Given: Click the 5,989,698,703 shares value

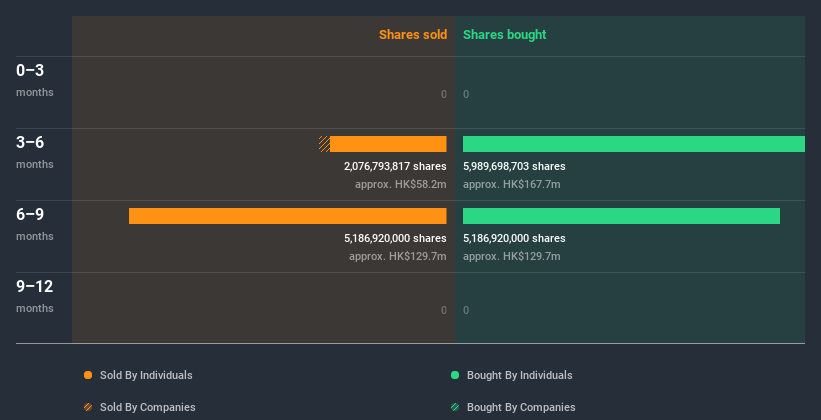Looking at the screenshot, I should pos(514,166).
